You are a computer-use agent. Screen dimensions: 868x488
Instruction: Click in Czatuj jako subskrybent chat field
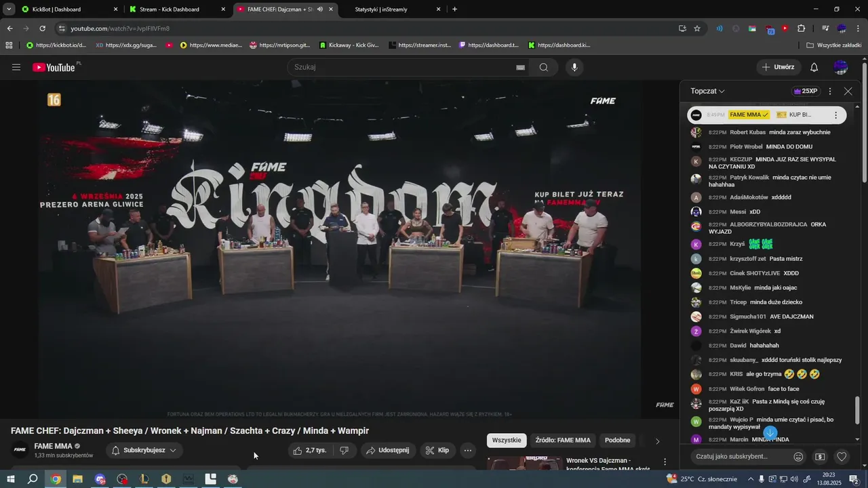(x=740, y=457)
